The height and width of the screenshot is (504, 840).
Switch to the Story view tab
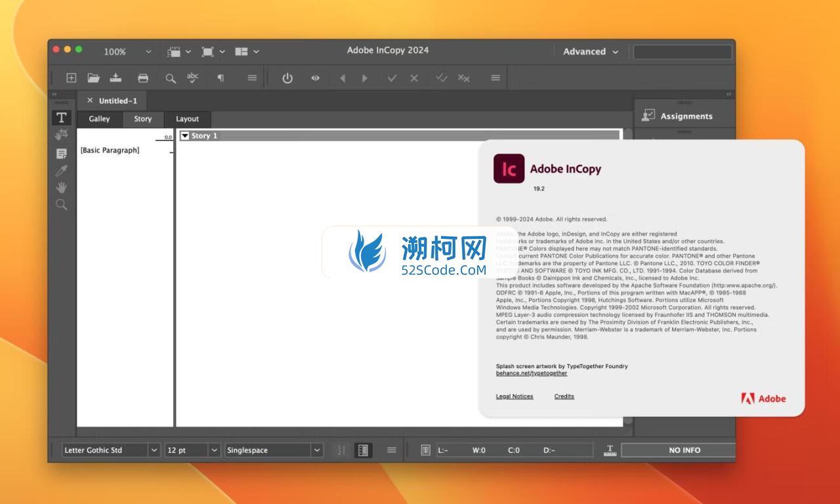click(142, 119)
